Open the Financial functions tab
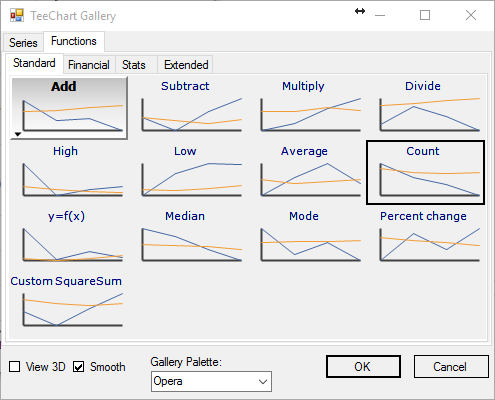This screenshot has width=495, height=400. click(x=89, y=65)
